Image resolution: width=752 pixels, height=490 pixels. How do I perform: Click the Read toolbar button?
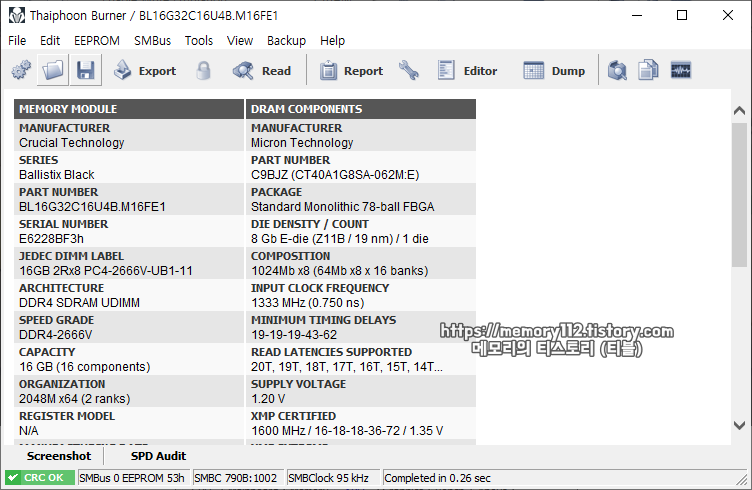pos(262,70)
